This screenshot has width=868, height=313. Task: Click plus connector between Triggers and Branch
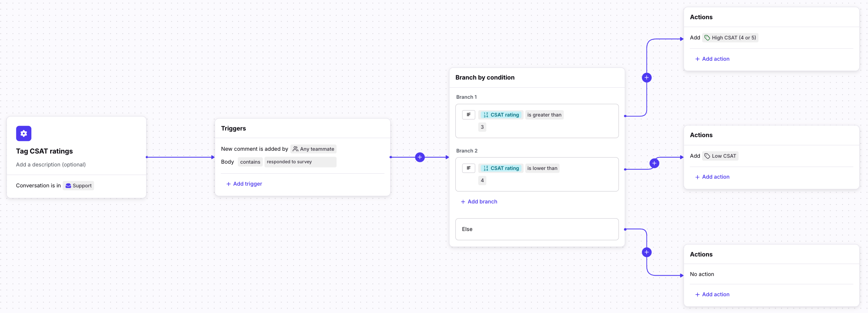click(420, 157)
